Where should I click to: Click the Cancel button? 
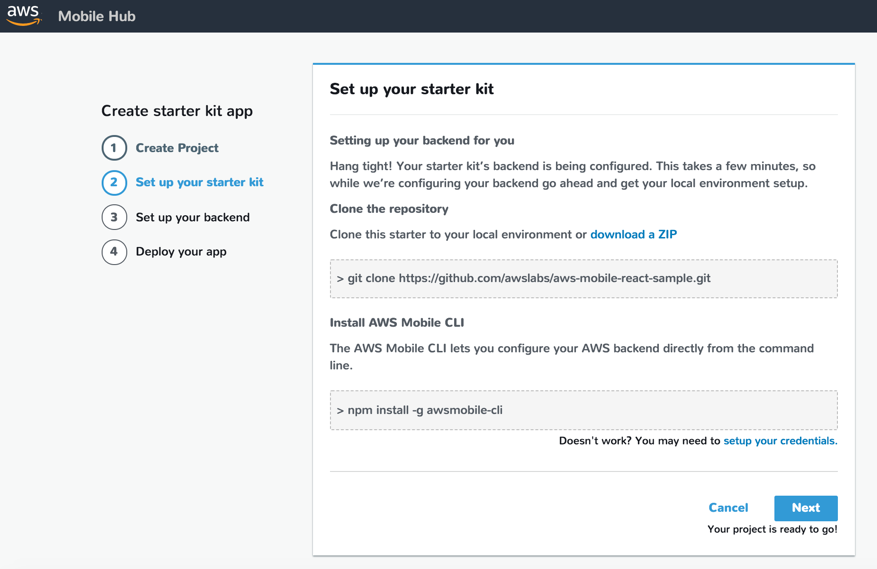click(x=728, y=508)
